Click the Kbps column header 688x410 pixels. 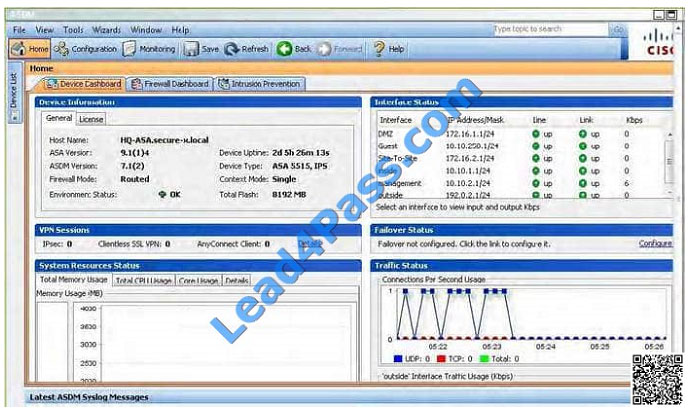tap(634, 120)
